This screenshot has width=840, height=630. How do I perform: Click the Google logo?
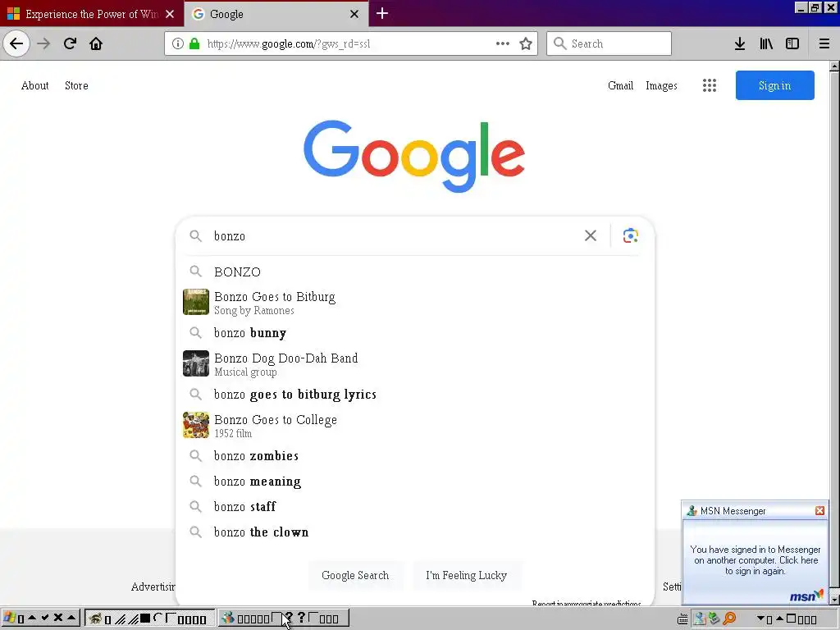[x=413, y=155]
